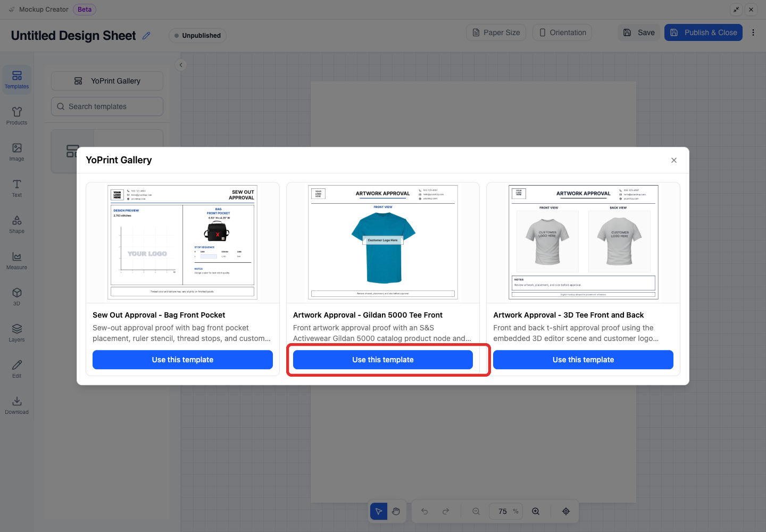Close the YoPrint Gallery dialog
Screen dimensions: 766x532
(674, 160)
